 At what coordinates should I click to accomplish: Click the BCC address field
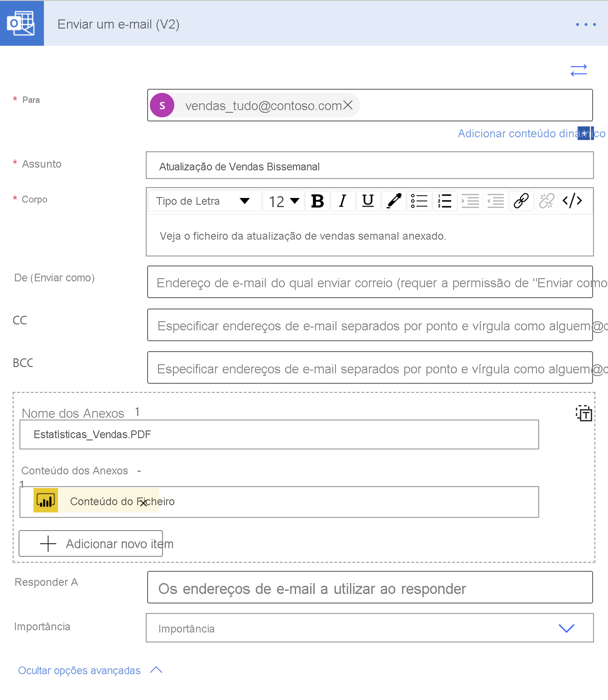(370, 367)
